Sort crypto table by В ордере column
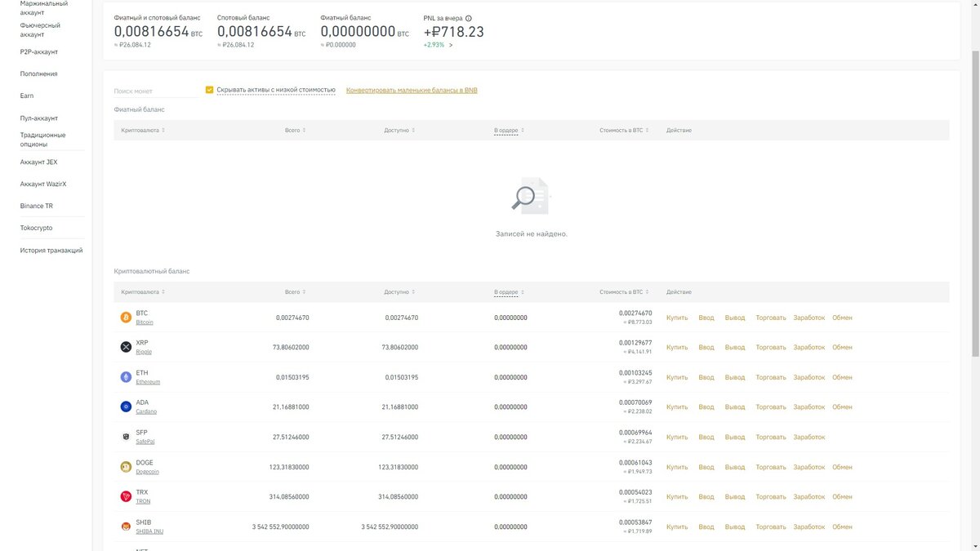This screenshot has height=551, width=980. 509,291
